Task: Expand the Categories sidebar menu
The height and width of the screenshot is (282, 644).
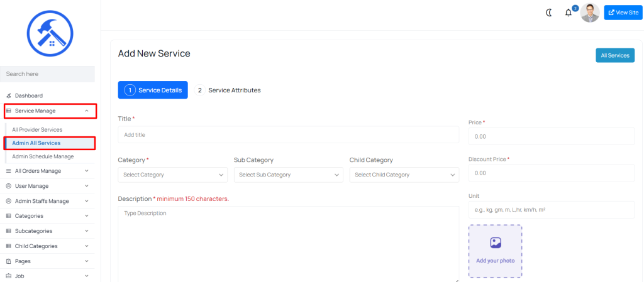Action: pyautogui.click(x=47, y=216)
